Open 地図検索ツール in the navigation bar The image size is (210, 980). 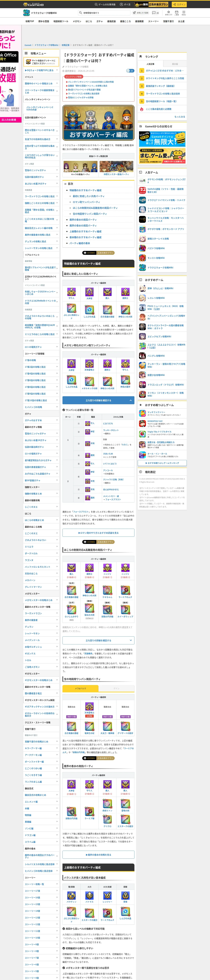(x=61, y=21)
